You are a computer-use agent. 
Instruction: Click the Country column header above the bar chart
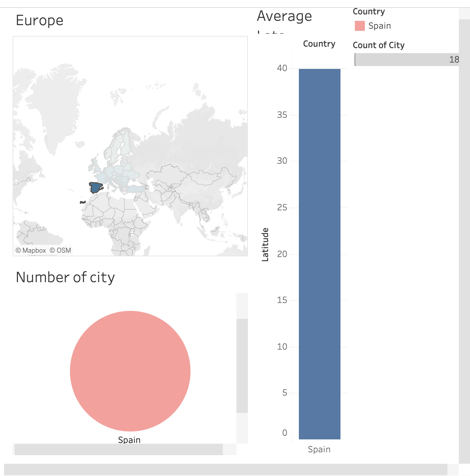pyautogui.click(x=319, y=44)
